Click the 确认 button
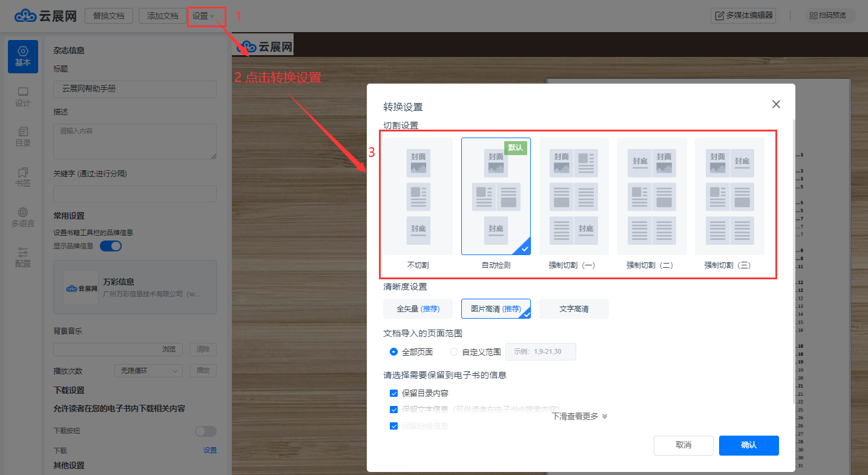 (x=748, y=445)
